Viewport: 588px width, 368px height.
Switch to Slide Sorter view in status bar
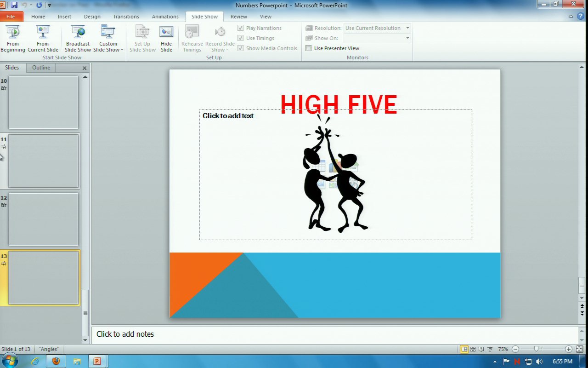pyautogui.click(x=473, y=349)
